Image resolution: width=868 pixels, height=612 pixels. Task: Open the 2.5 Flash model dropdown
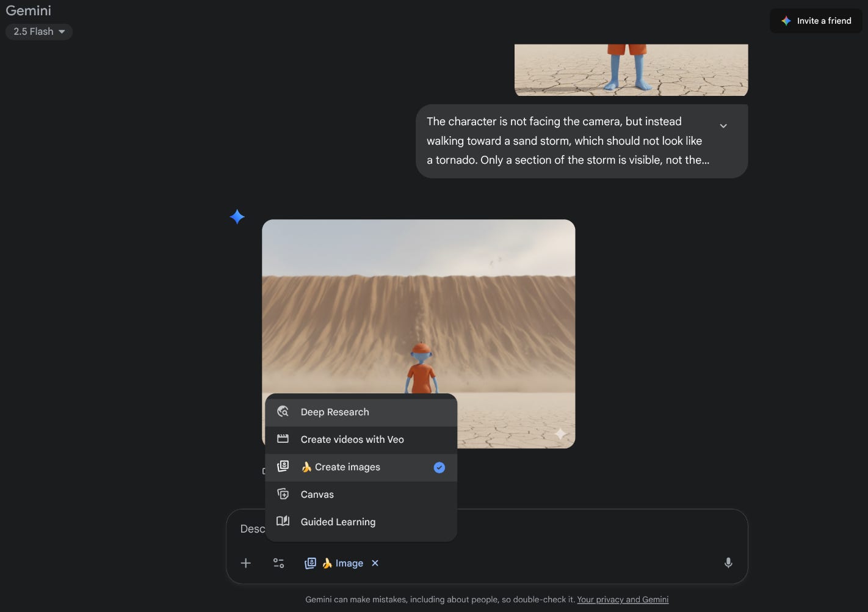[39, 31]
